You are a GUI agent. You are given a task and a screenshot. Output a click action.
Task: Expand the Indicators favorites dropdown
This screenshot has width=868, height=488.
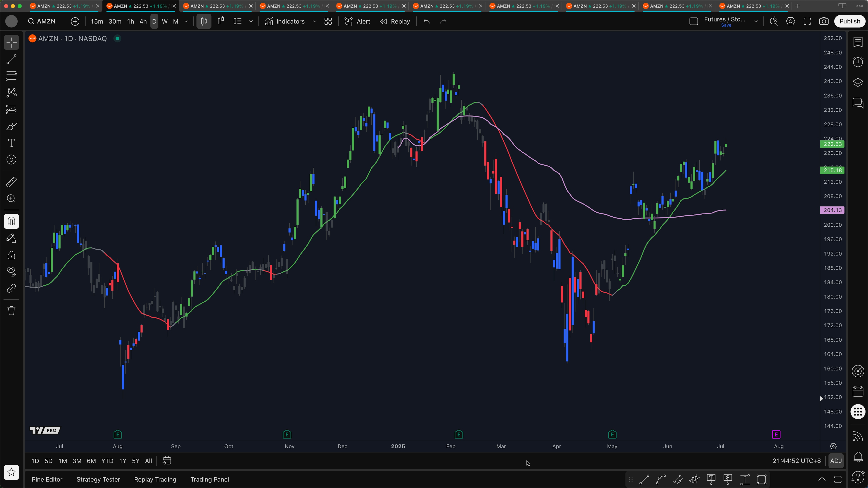pos(314,21)
